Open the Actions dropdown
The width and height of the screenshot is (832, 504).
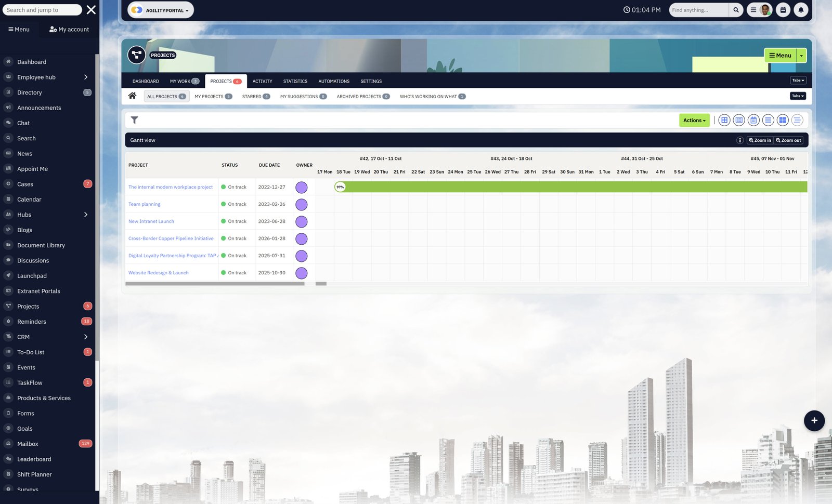pyautogui.click(x=694, y=120)
